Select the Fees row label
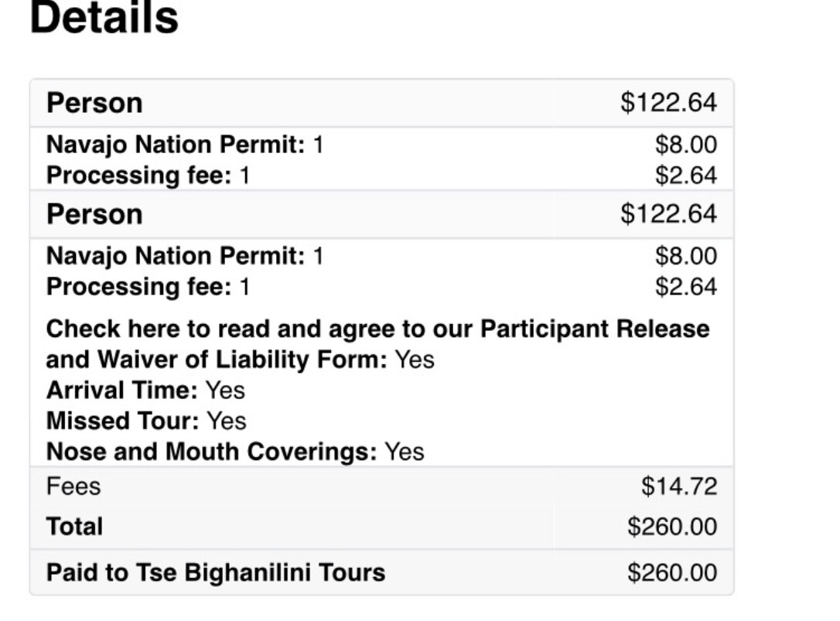Image resolution: width=840 pixels, height=621 pixels. click(x=73, y=486)
